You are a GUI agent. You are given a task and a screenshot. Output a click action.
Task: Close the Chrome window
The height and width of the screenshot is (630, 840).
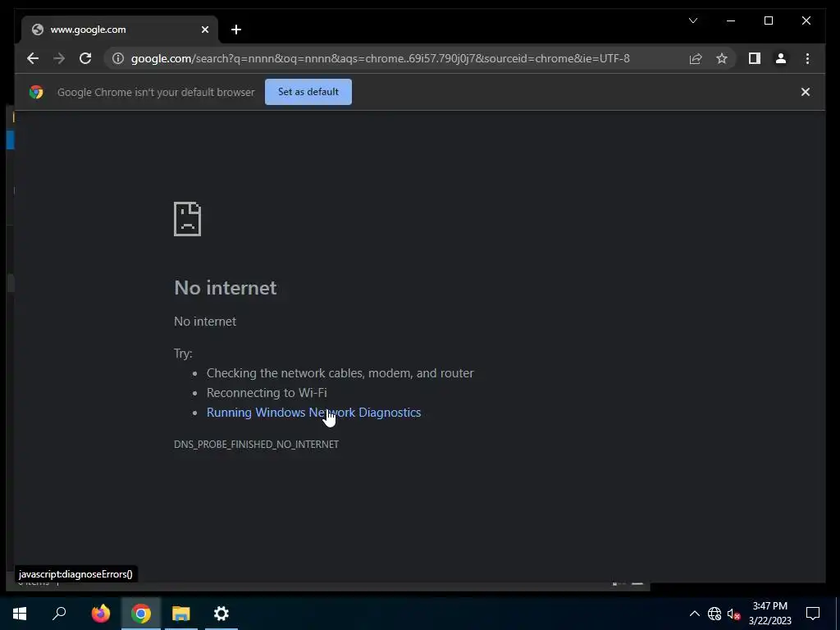click(x=806, y=21)
